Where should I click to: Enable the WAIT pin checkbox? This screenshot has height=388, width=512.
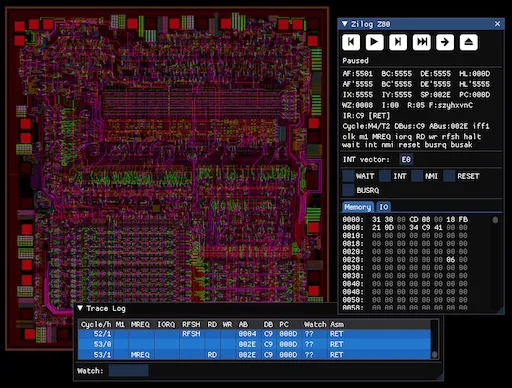tap(348, 176)
